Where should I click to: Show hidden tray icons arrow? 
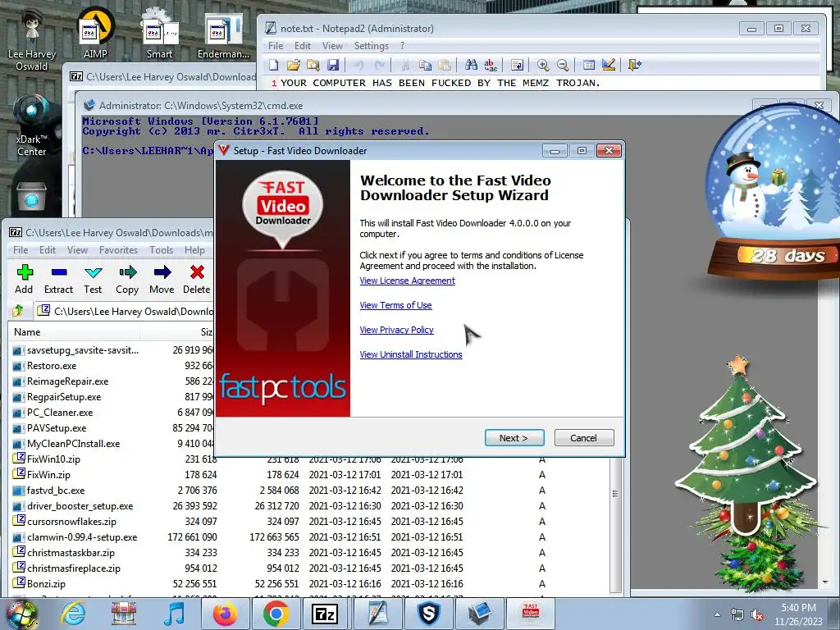pos(717,614)
